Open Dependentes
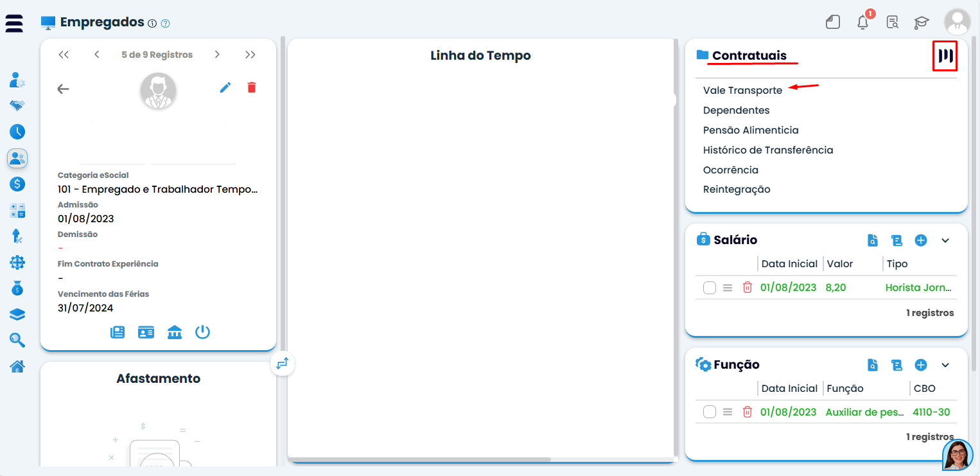This screenshot has width=980, height=476. [x=737, y=110]
